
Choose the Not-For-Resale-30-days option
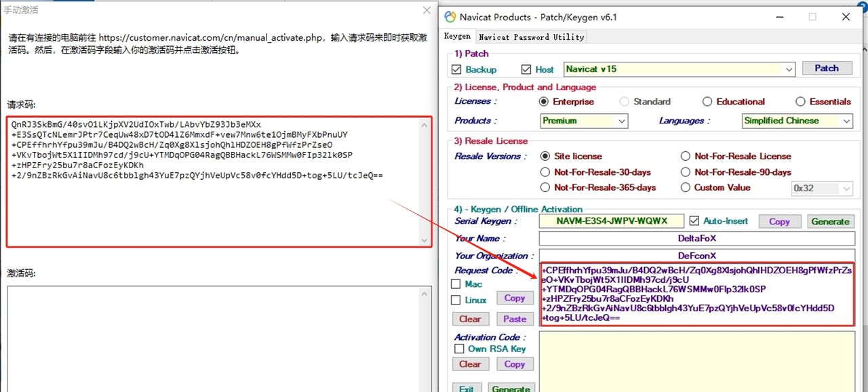(545, 172)
